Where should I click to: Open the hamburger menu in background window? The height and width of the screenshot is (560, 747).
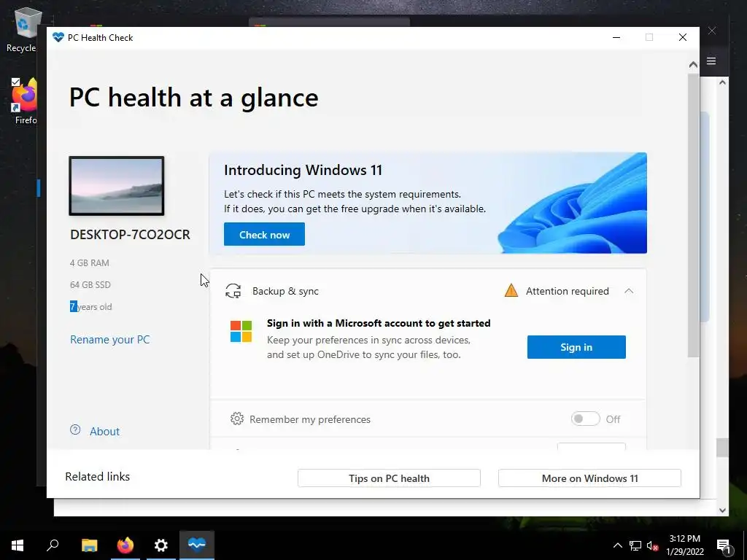click(x=711, y=61)
